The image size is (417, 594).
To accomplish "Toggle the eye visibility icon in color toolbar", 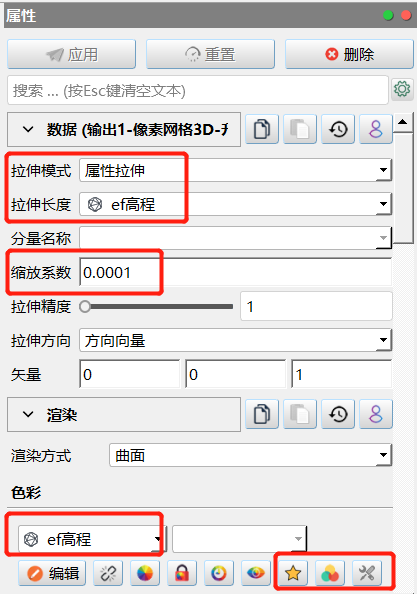I will pyautogui.click(x=256, y=573).
